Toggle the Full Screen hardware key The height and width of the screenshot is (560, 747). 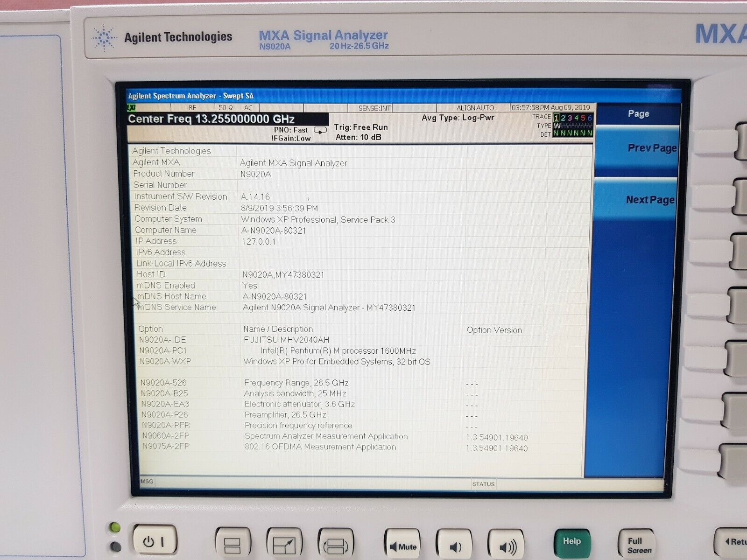637,545
